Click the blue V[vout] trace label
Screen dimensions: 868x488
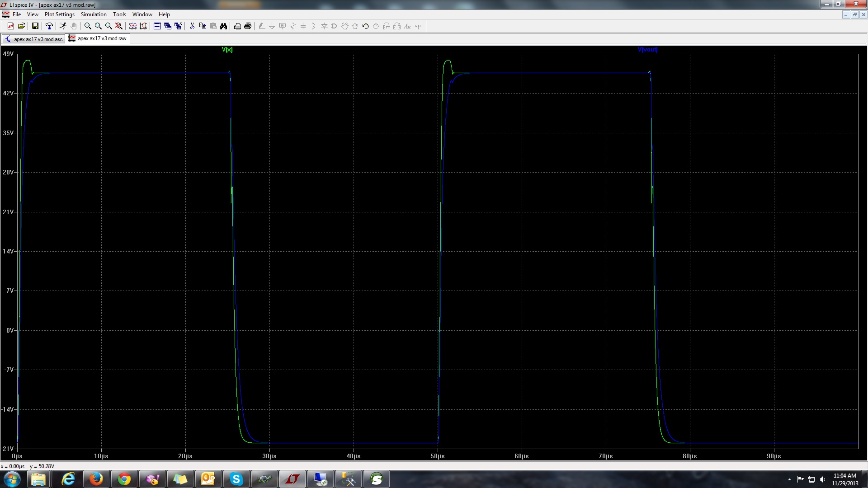tap(647, 50)
